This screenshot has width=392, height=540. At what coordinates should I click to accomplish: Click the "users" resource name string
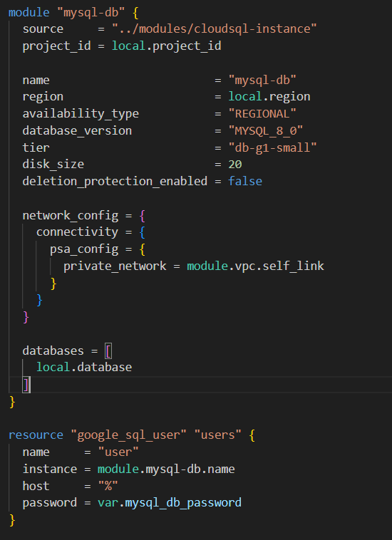[x=217, y=435]
